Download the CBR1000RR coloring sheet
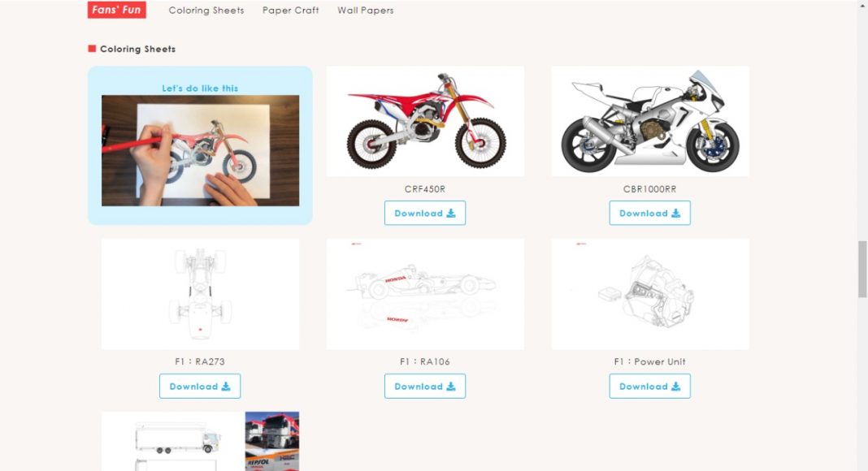The height and width of the screenshot is (471, 868). click(x=650, y=213)
